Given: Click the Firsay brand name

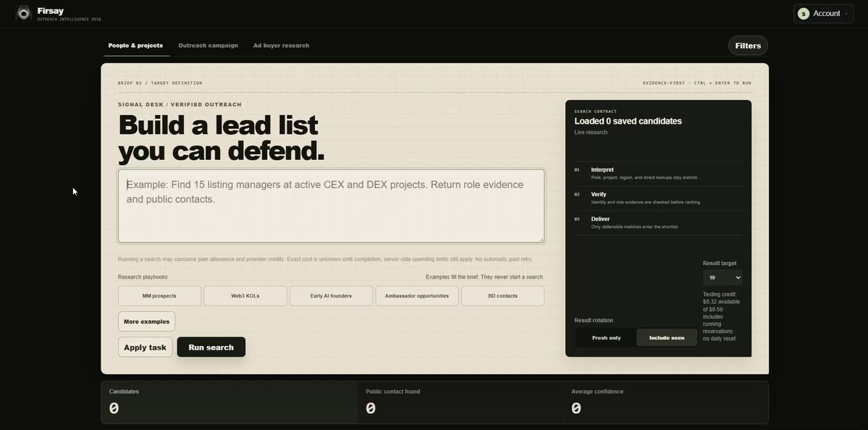Looking at the screenshot, I should (51, 11).
